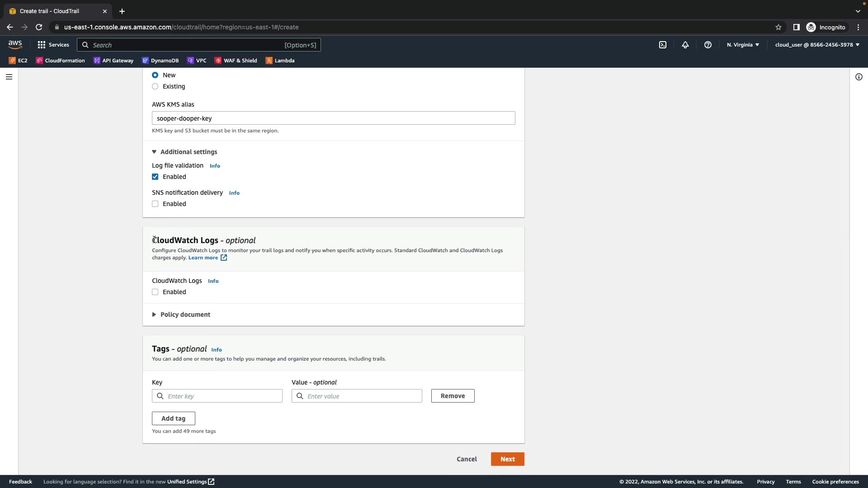The image size is (868, 488).
Task: Click the Add tag button
Action: click(x=173, y=418)
